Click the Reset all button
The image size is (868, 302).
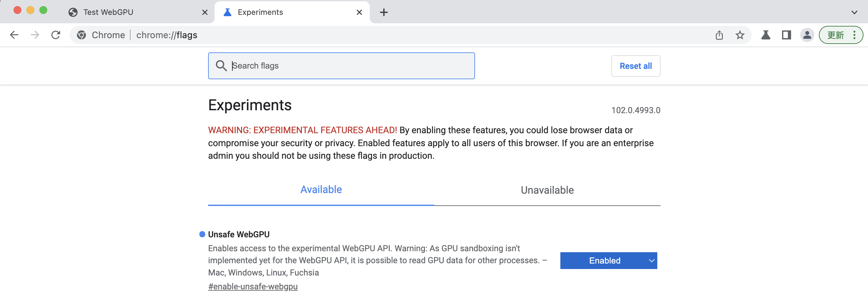pos(636,66)
